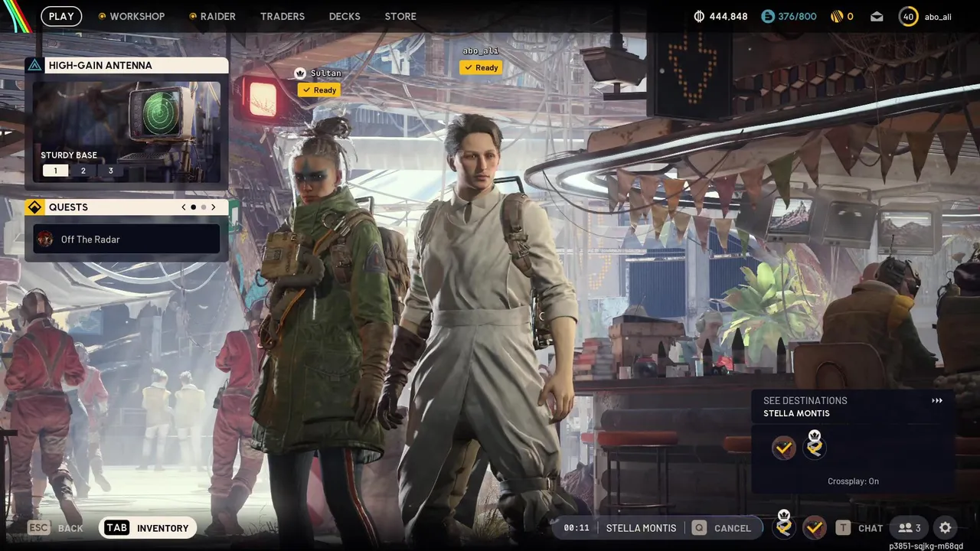The image size is (980, 551).
Task: Open the DECKS tab
Action: [x=345, y=16]
